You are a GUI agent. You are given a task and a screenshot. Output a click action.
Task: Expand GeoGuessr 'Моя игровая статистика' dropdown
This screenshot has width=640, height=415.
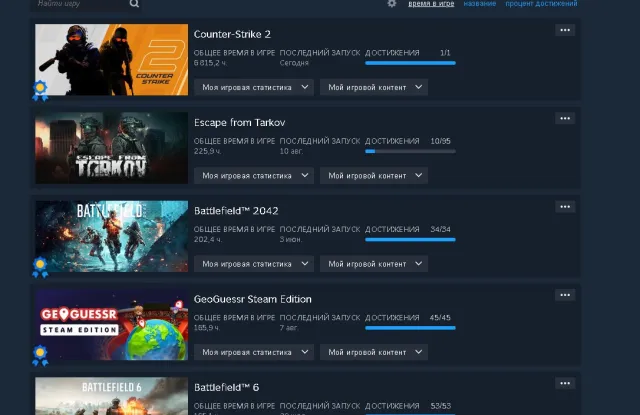254,352
